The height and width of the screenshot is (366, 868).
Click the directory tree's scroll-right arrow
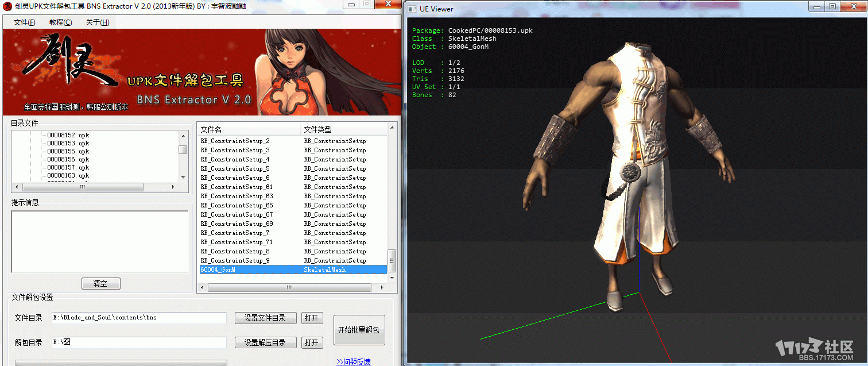click(x=174, y=187)
